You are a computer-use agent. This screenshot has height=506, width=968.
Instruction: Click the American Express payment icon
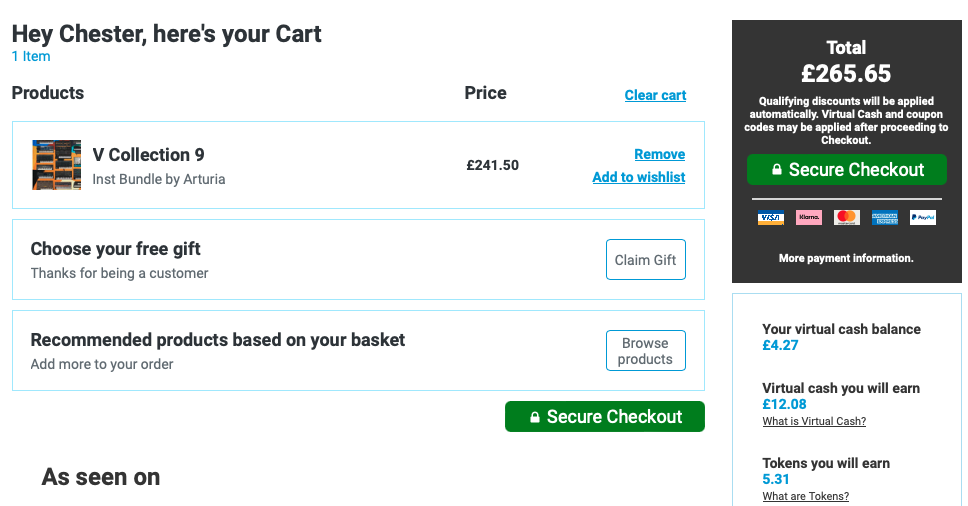(885, 217)
